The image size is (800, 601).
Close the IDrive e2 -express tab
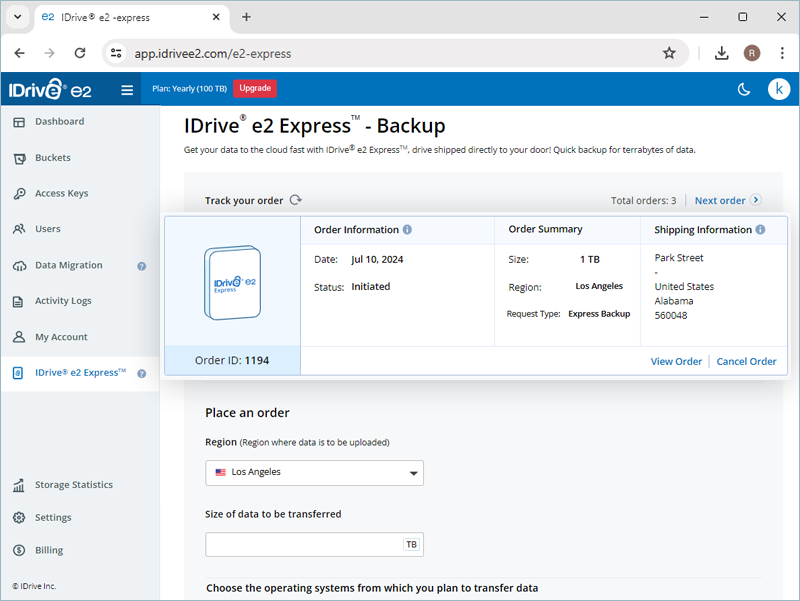tap(216, 17)
